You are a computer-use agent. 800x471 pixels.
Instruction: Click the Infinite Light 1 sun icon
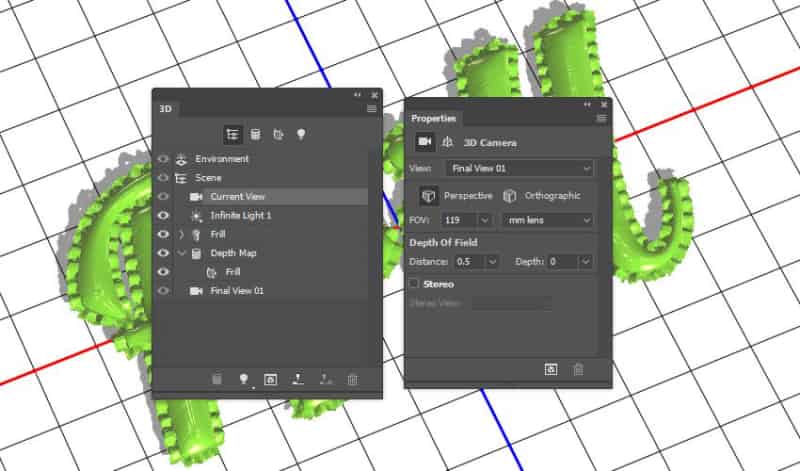coord(196,216)
